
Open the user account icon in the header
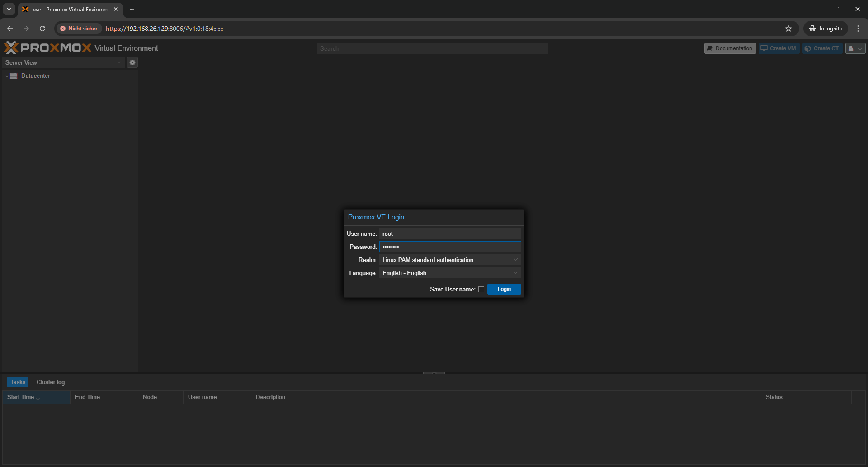click(x=852, y=48)
